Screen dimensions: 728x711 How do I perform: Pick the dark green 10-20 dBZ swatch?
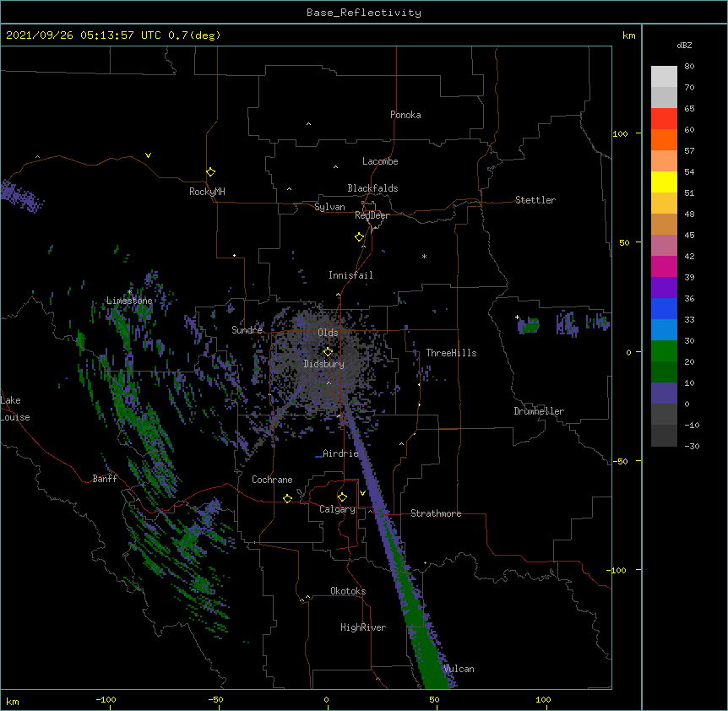[x=664, y=372]
